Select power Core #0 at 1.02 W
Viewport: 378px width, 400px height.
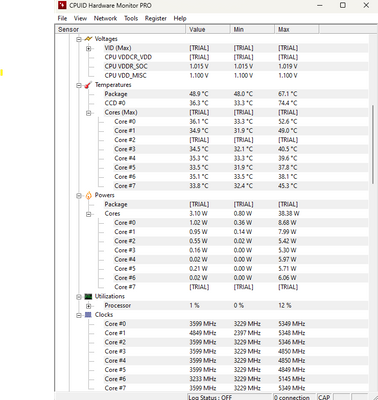click(240, 223)
